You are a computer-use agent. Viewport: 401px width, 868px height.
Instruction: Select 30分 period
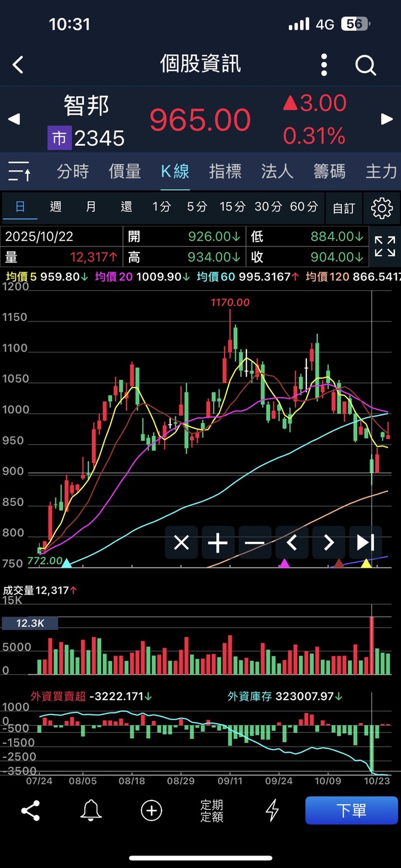tap(268, 207)
